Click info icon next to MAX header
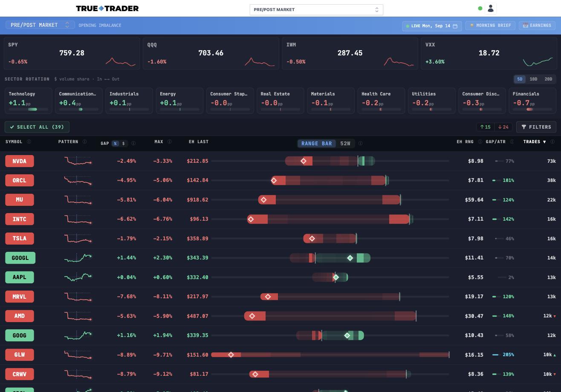This screenshot has height=392, width=561. (169, 142)
